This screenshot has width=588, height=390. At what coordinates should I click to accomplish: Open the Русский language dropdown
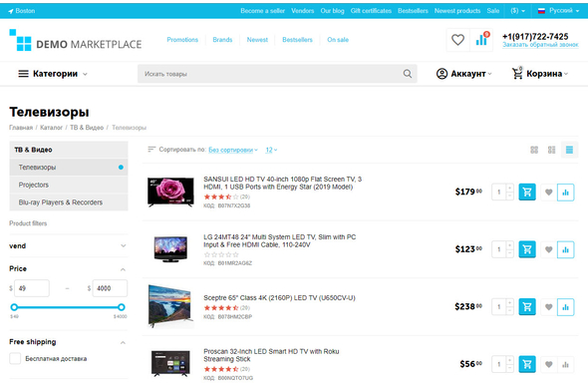click(558, 11)
